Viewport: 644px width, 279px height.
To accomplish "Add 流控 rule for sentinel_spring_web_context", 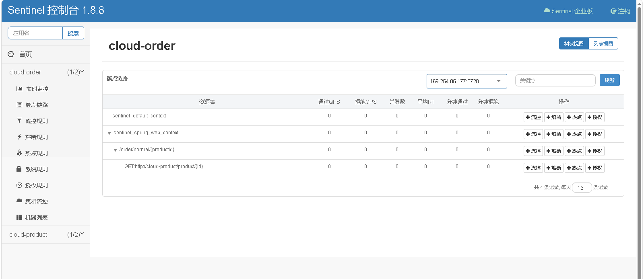I will pos(533,134).
